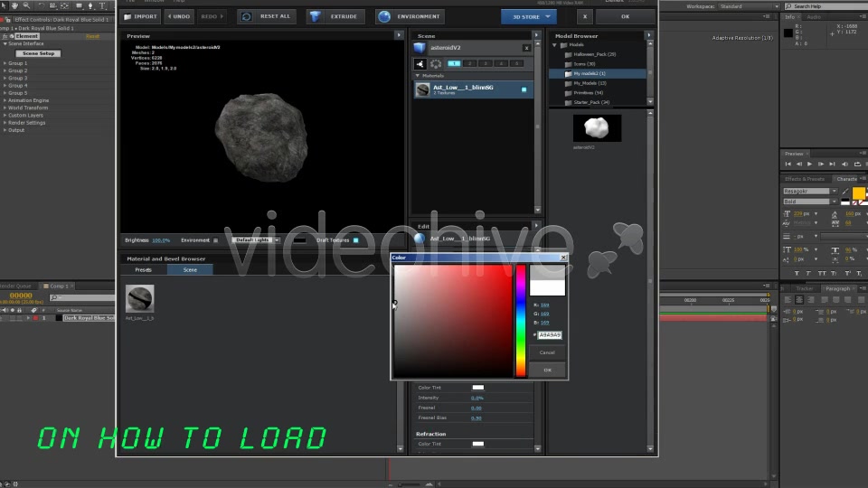This screenshot has width=868, height=488.
Task: Select the arrow Selection tool in After Effects toolbar
Action: pyautogui.click(x=4, y=5)
